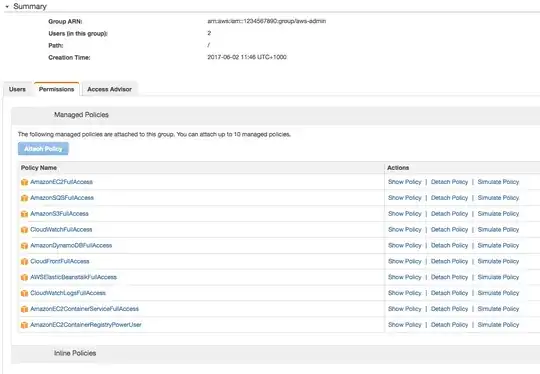Open the CloudWatchLogsFullAccess policy link
Screen dimensions: 540x374
(x=68, y=293)
